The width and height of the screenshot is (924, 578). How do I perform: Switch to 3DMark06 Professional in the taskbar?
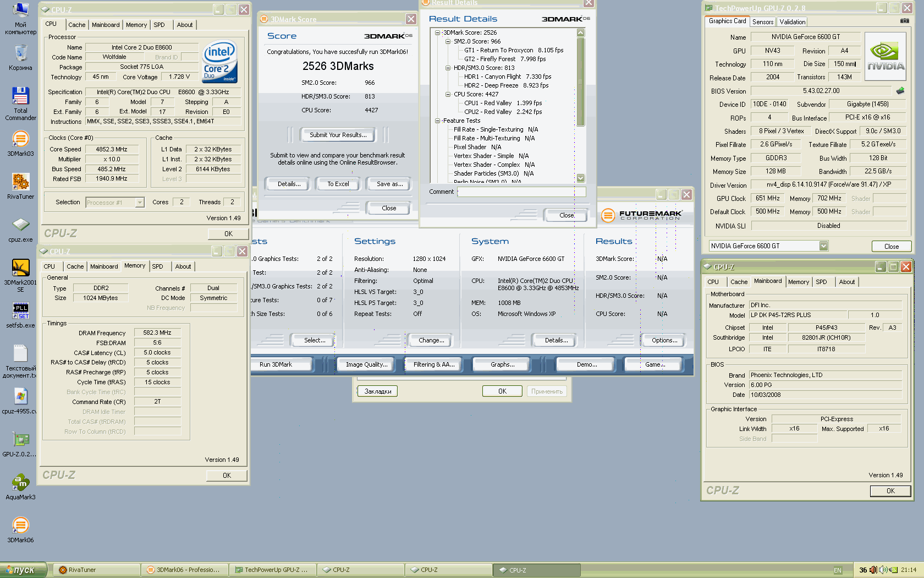185,570
